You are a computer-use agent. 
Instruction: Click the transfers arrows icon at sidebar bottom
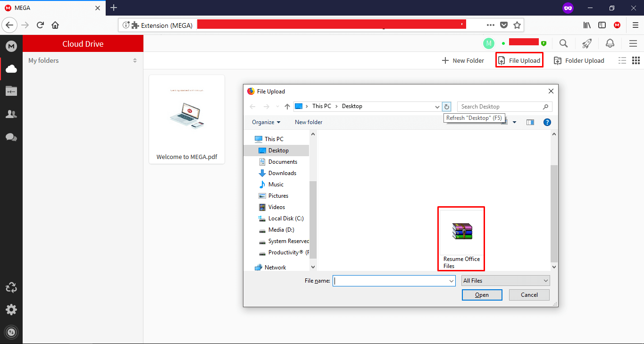click(x=11, y=332)
